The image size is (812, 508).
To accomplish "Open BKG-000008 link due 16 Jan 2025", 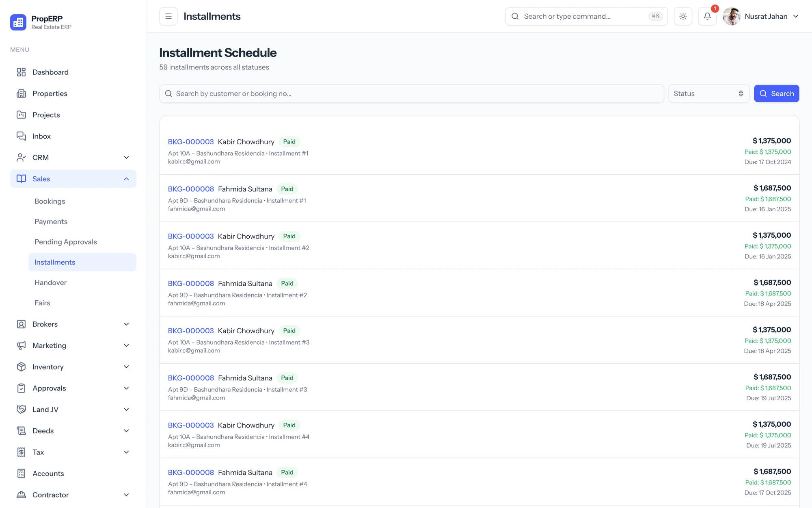I will 191,189.
